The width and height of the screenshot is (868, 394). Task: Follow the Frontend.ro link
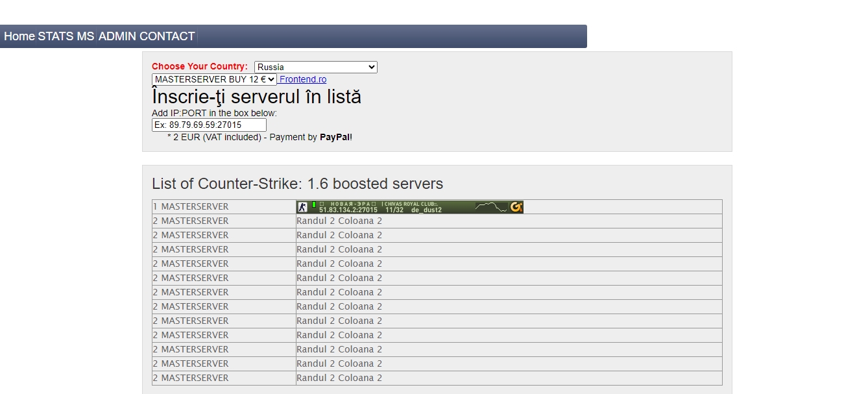(302, 79)
